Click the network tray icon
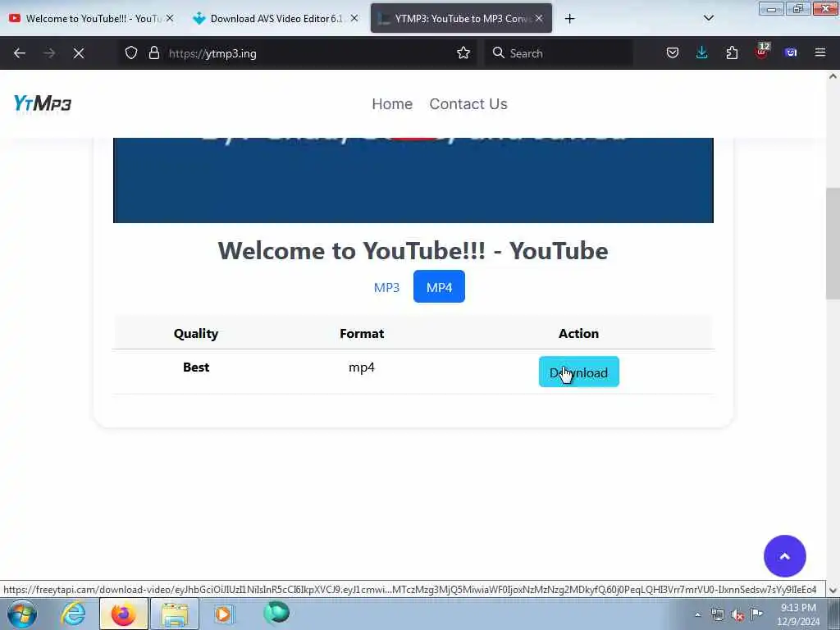The width and height of the screenshot is (840, 630). pyautogui.click(x=717, y=614)
